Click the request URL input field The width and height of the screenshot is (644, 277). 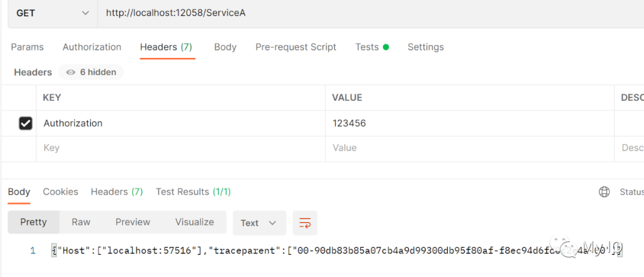358,13
